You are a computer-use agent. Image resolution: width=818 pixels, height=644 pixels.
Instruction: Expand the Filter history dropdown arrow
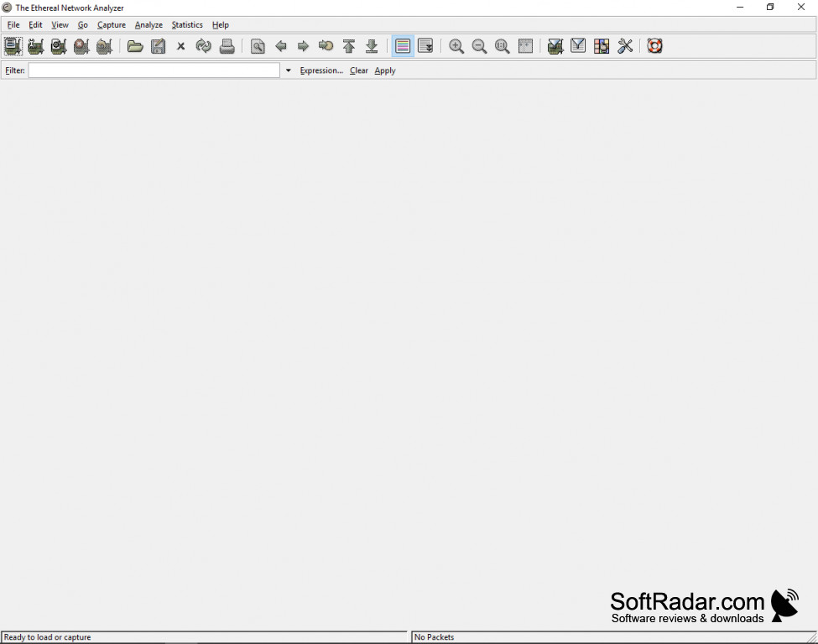pyautogui.click(x=289, y=70)
